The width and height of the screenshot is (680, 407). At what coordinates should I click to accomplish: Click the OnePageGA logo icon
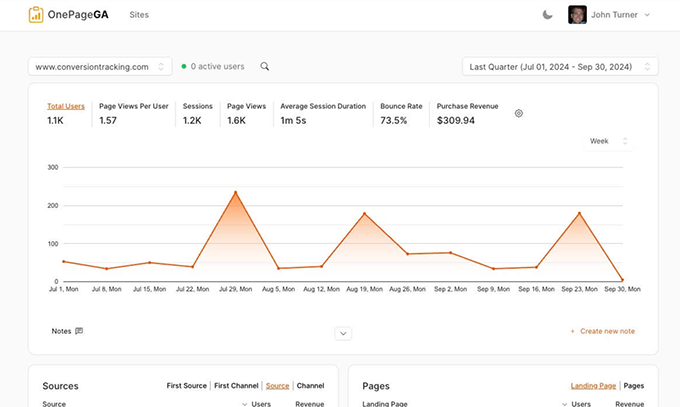coord(36,15)
